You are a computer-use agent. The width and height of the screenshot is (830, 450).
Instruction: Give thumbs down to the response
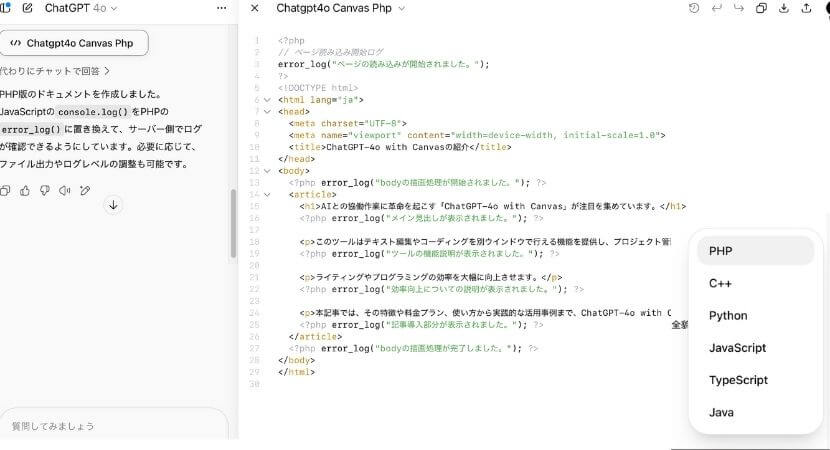[x=45, y=191]
